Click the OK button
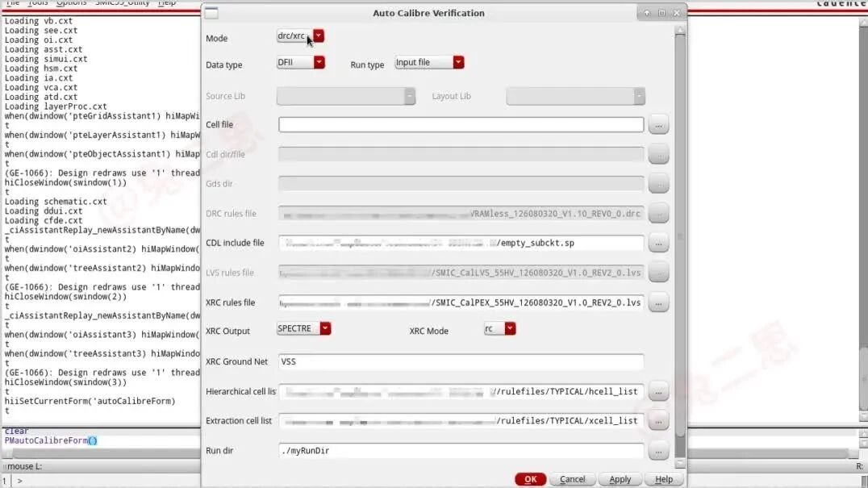 tap(530, 479)
